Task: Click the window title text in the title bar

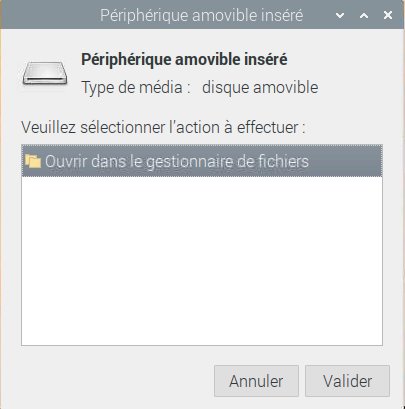Action: 202,16
